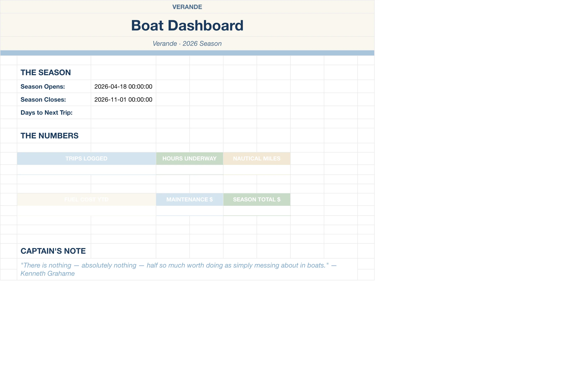Select the 'Verande · 2026 Season' subtitle
The image size is (588, 378).
point(187,43)
